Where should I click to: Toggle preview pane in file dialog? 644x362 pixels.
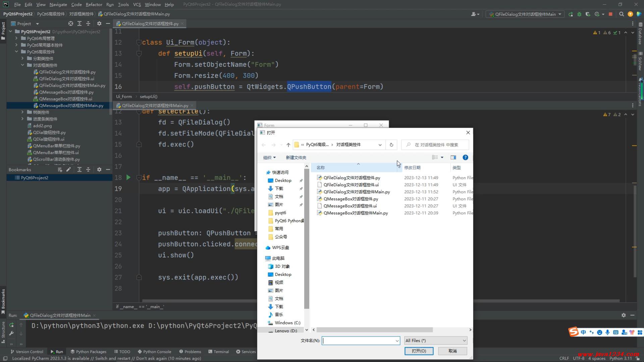click(453, 157)
